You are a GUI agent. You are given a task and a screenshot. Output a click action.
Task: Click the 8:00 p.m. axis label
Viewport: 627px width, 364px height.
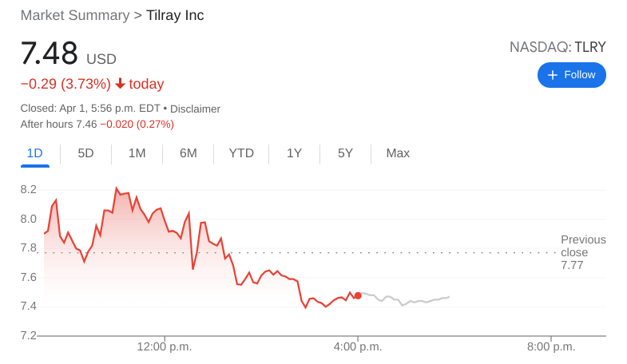tap(551, 346)
